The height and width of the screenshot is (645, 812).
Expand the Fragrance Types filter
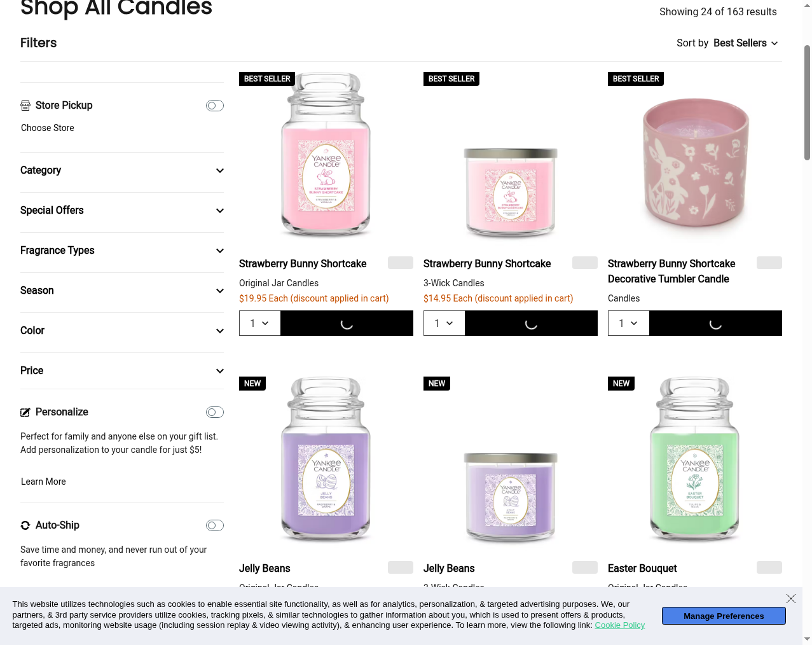122,251
